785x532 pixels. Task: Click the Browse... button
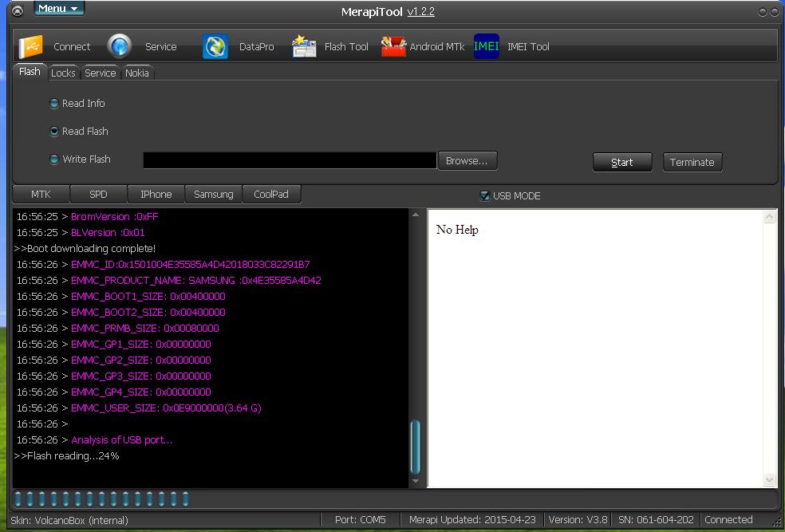(x=467, y=160)
